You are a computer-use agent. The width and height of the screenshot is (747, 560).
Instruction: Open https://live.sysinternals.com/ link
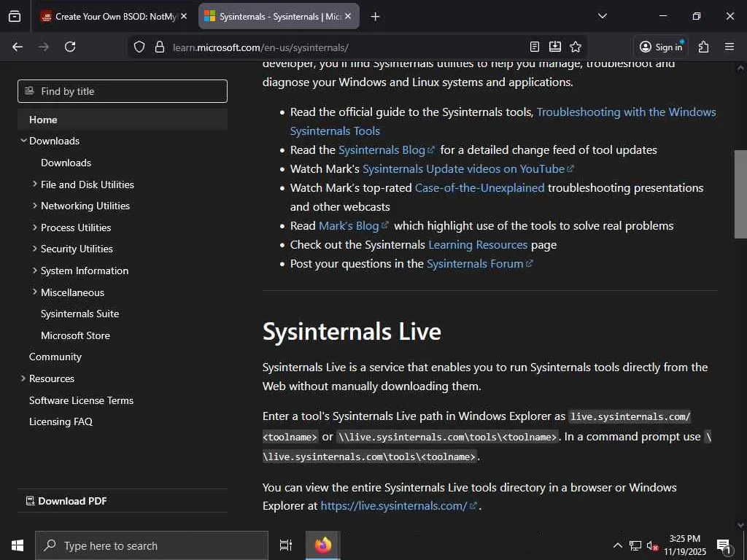[398, 506]
